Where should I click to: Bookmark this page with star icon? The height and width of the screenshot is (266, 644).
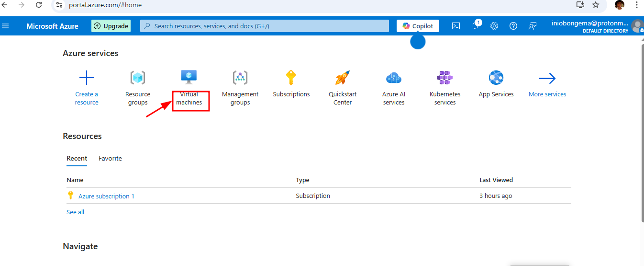click(x=596, y=5)
